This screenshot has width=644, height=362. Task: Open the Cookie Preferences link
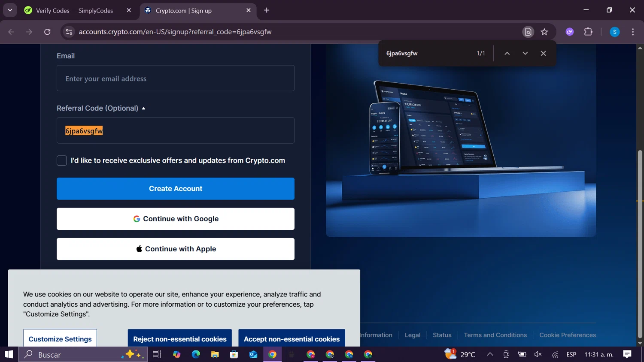568,335
